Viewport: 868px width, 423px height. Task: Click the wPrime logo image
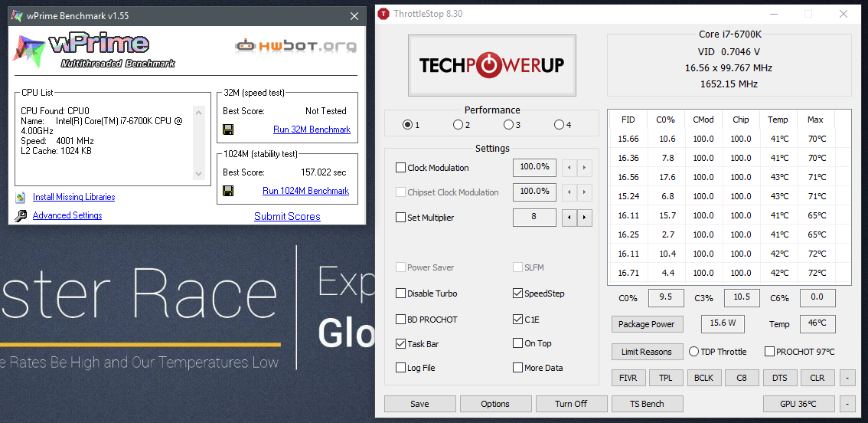click(94, 50)
